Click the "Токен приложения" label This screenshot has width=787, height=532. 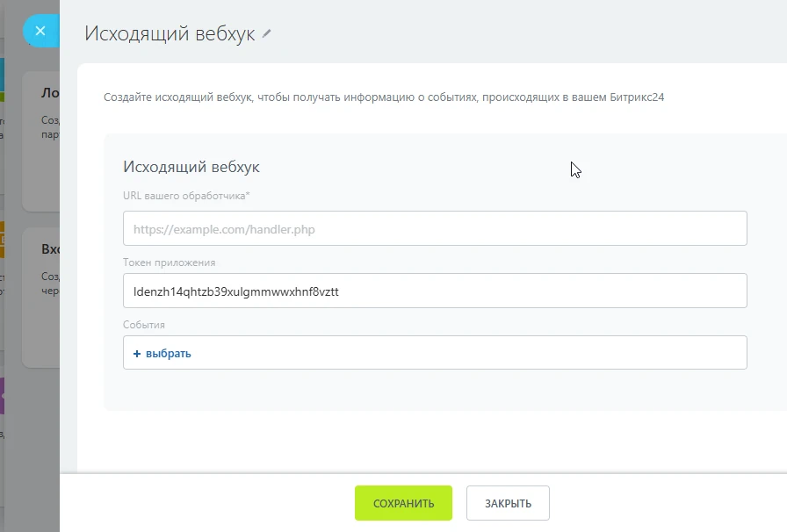click(169, 262)
